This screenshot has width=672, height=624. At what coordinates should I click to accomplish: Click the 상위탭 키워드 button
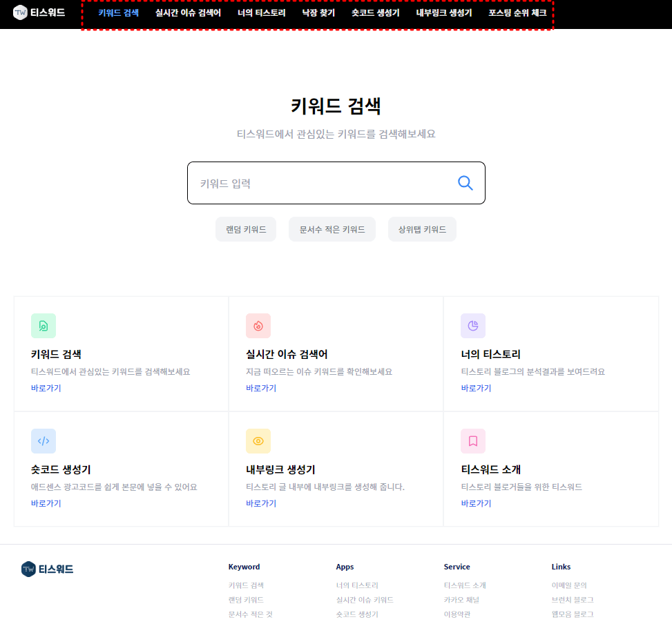pos(422,230)
